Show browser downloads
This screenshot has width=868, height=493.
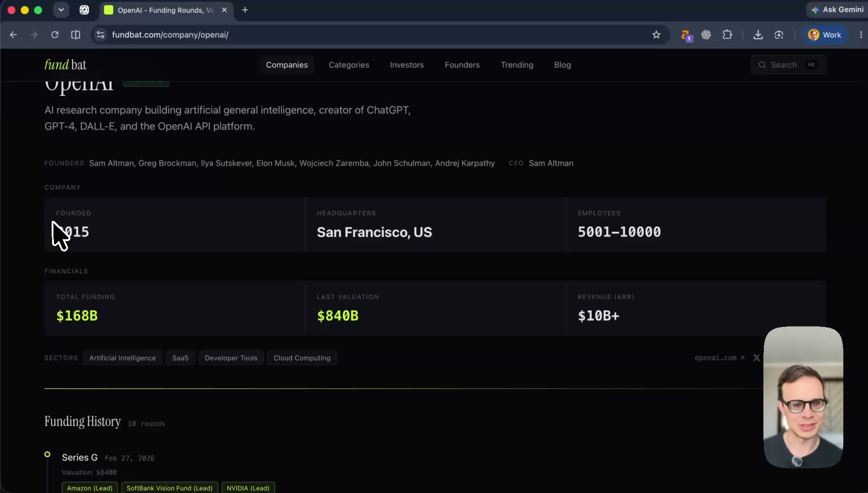point(758,35)
